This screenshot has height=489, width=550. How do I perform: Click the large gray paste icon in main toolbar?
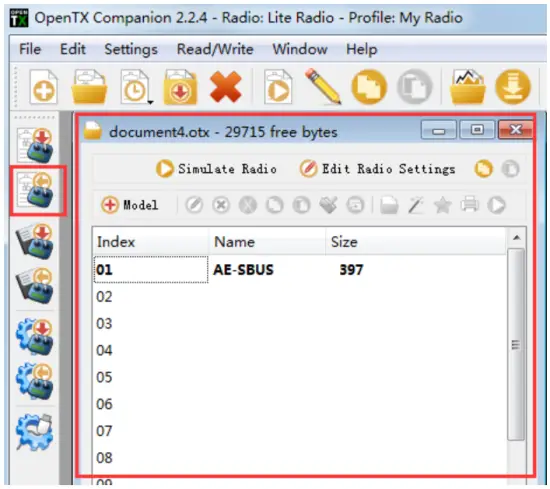pyautogui.click(x=414, y=86)
